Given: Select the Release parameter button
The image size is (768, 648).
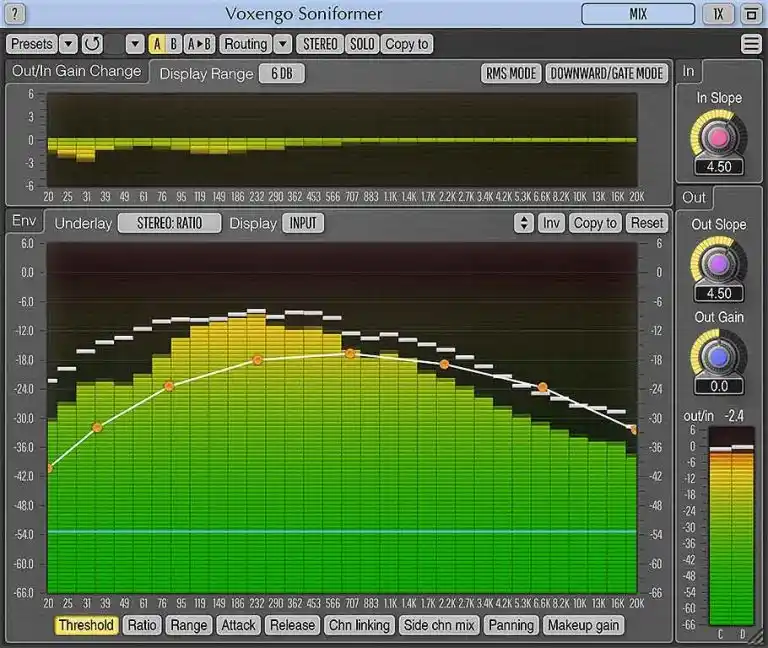Looking at the screenshot, I should (292, 625).
